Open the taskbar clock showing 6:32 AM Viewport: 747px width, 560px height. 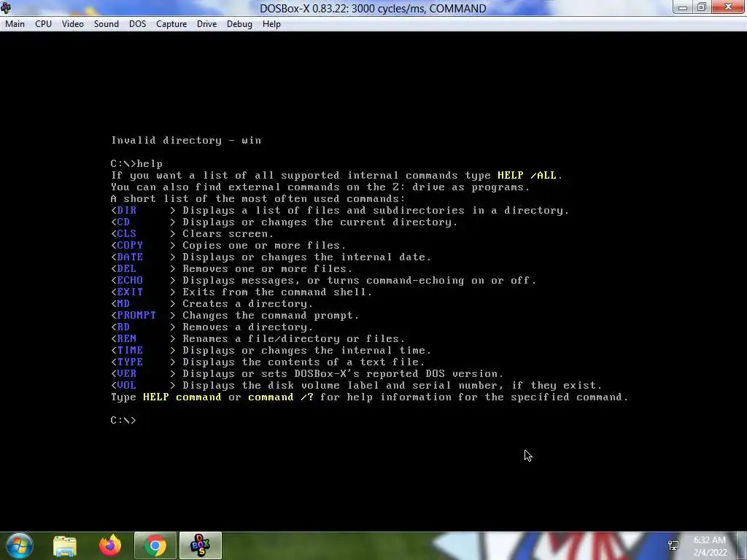(710, 546)
